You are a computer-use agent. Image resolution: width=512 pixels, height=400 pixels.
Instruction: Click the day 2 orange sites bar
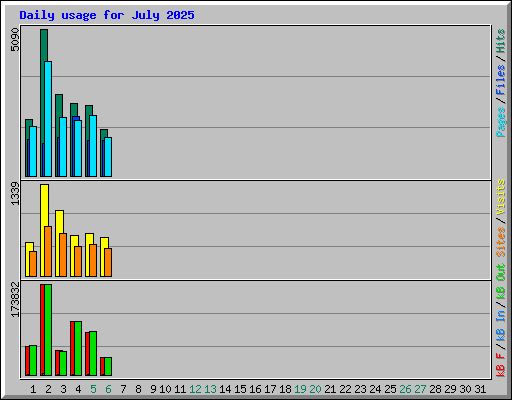point(48,252)
